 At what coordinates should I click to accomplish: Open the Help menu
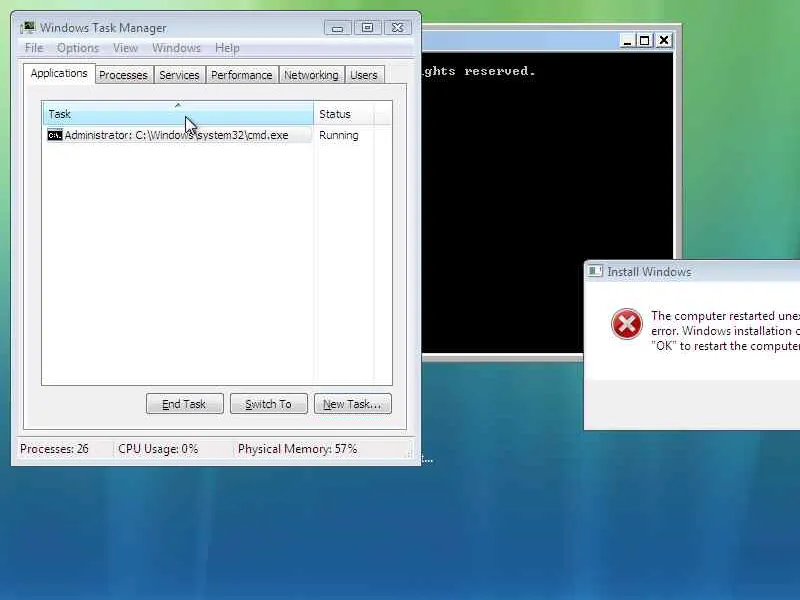tap(227, 48)
